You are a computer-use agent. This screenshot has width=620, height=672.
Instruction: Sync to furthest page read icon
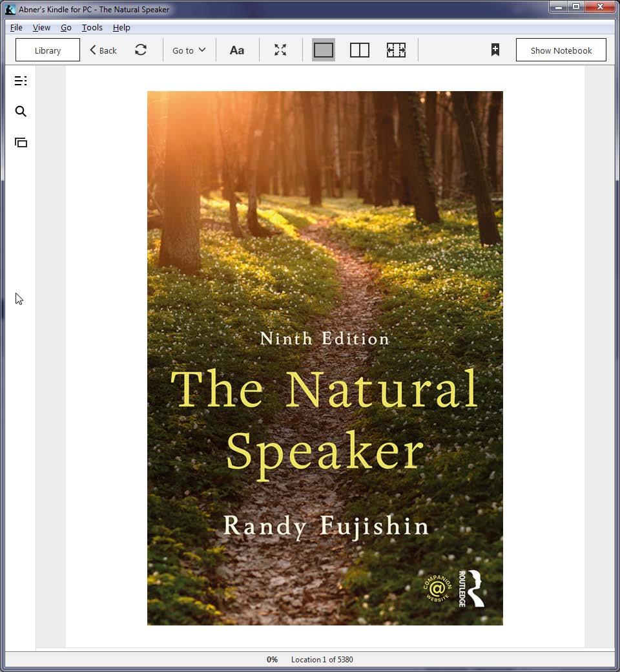pos(141,50)
